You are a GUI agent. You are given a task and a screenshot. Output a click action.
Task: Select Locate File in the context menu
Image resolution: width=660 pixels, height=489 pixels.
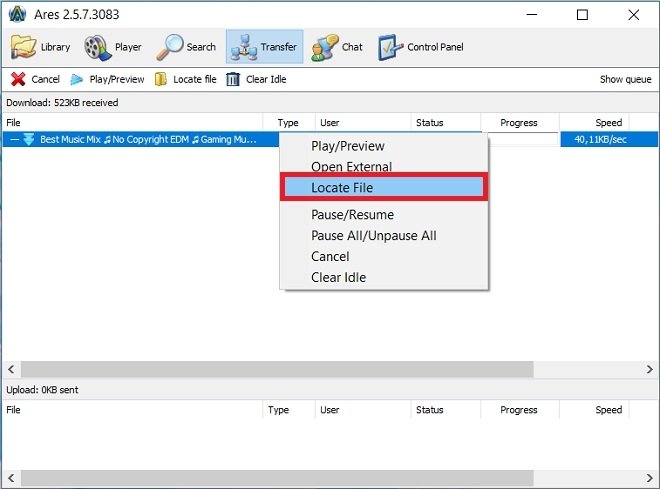[x=384, y=187]
